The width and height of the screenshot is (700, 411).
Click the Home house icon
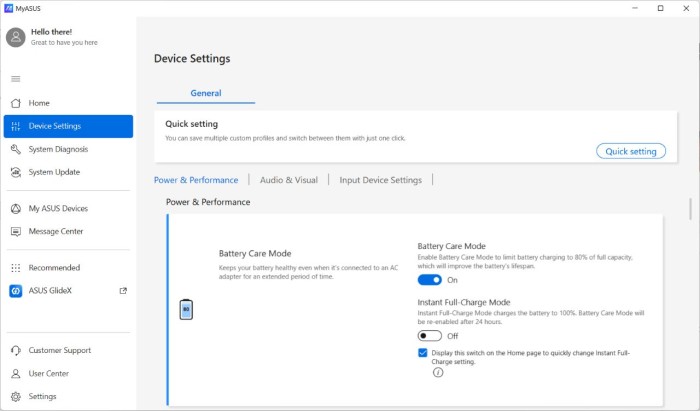click(16, 103)
